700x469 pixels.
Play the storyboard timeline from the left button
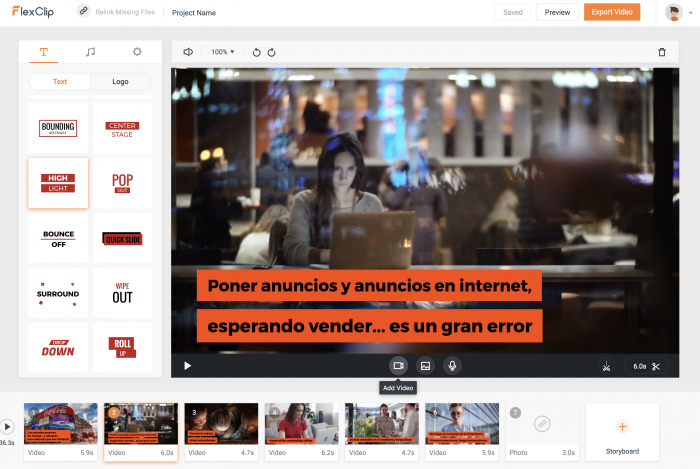(7, 427)
